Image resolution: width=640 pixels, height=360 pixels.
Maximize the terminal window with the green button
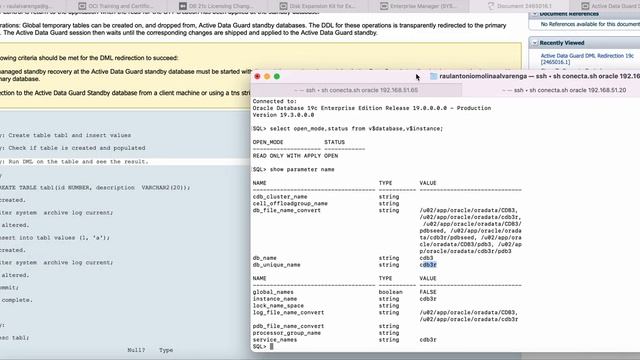[277, 76]
